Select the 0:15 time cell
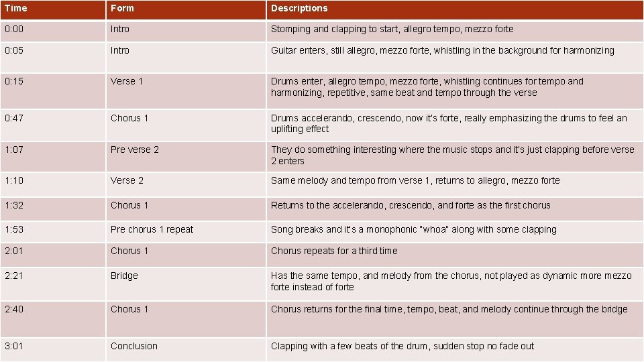Image resolution: width=644 pixels, height=362 pixels. pyautogui.click(x=13, y=81)
